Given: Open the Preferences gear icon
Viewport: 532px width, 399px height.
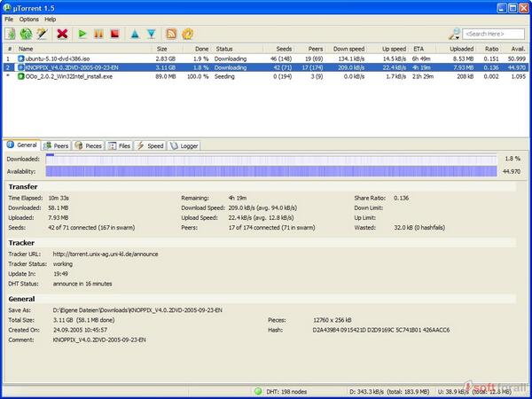Looking at the screenshot, I should pyautogui.click(x=188, y=34).
